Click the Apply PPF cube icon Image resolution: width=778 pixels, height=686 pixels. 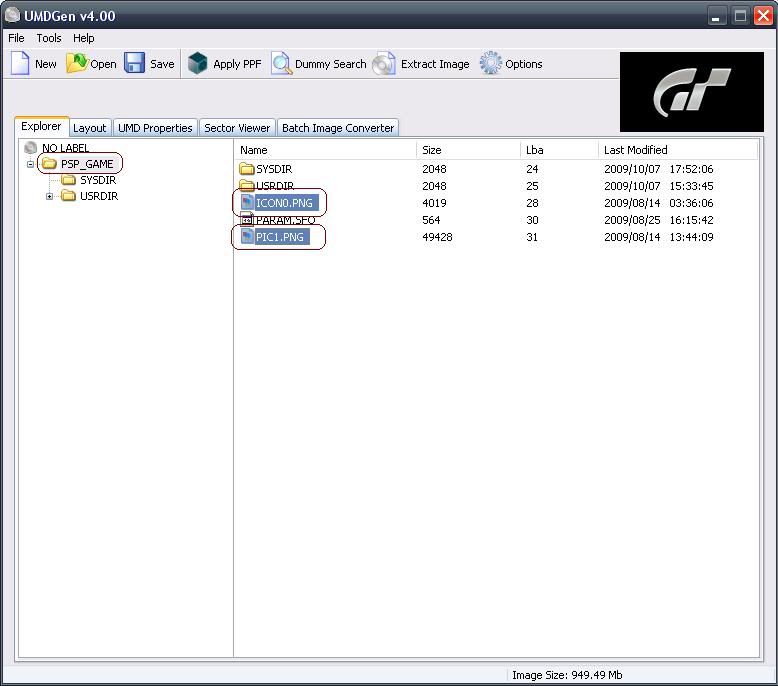pyautogui.click(x=197, y=63)
